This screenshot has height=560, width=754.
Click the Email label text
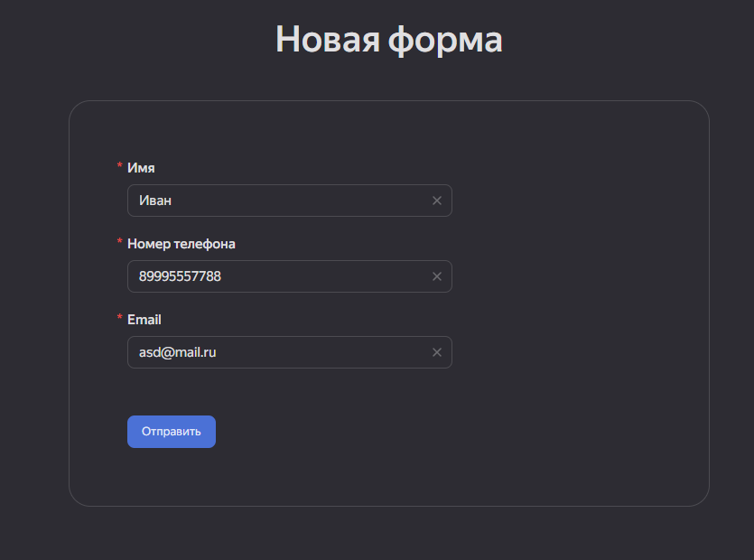[x=144, y=319]
